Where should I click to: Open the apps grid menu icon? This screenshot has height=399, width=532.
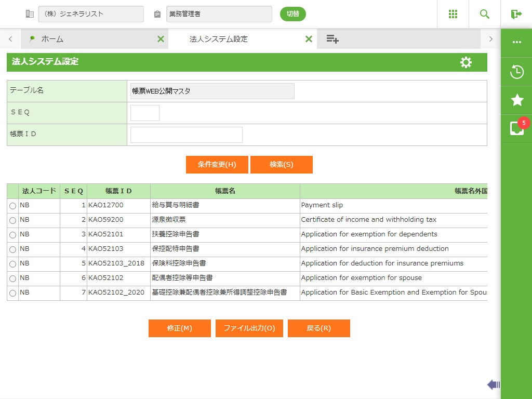(453, 14)
